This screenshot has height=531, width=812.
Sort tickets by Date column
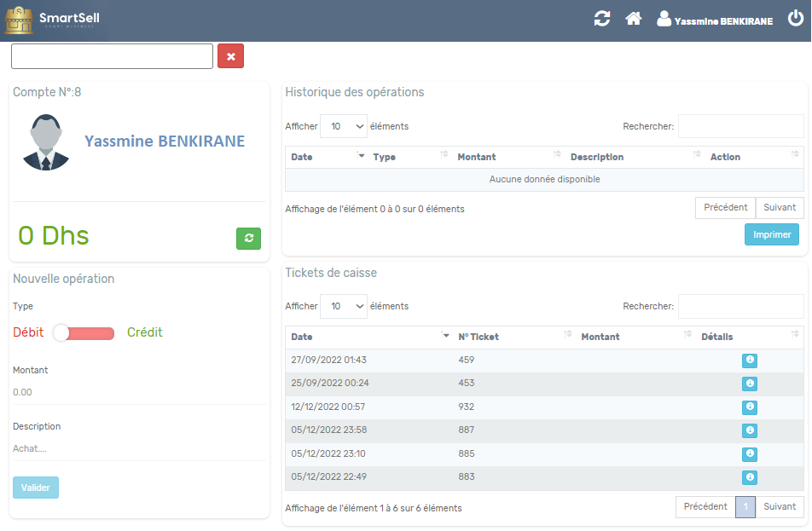pyautogui.click(x=368, y=337)
